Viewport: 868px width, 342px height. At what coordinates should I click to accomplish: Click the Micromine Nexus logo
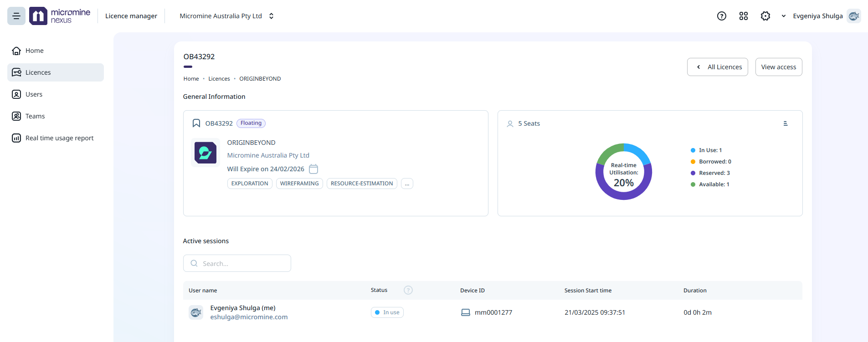[x=60, y=16]
